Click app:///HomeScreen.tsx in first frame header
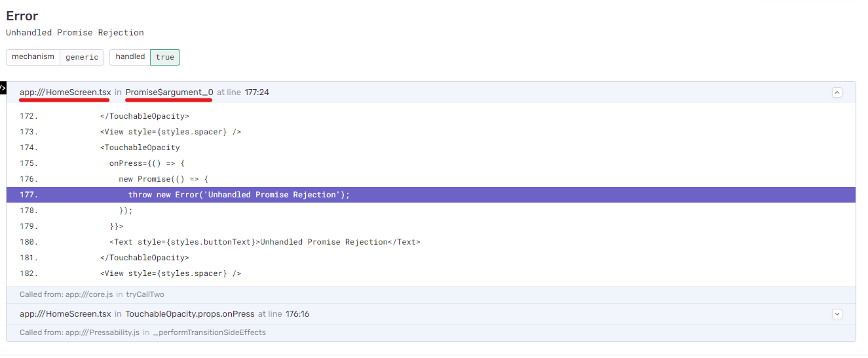The image size is (868, 358). pos(65,92)
